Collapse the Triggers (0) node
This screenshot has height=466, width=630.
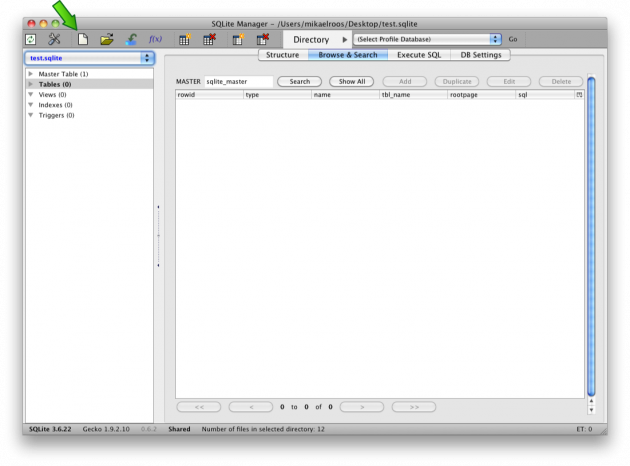click(x=31, y=115)
